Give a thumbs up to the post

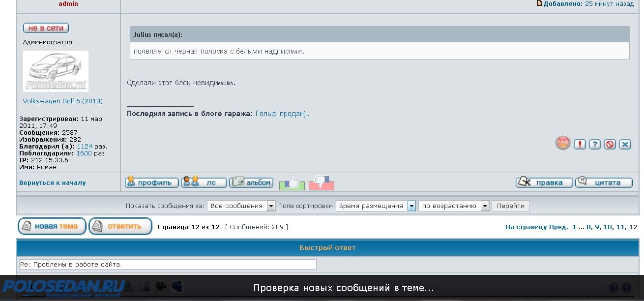[x=292, y=183]
